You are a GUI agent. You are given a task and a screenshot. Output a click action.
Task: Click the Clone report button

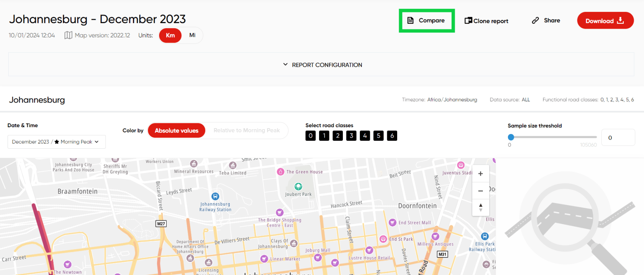click(486, 21)
